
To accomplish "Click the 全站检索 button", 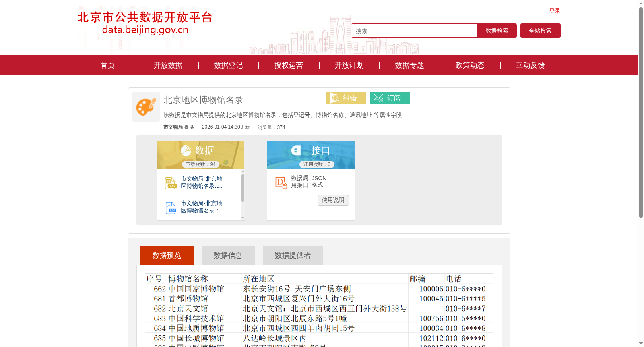I will pyautogui.click(x=541, y=31).
